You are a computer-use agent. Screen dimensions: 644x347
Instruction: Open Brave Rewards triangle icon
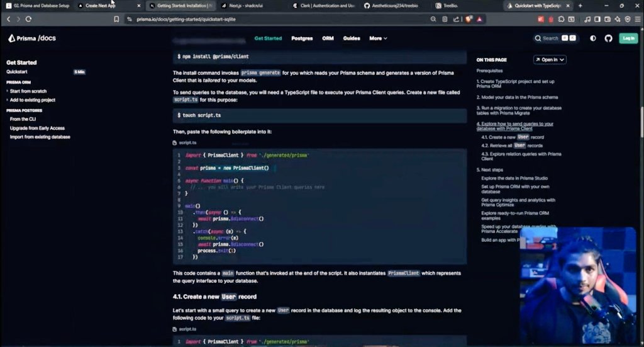tap(479, 20)
